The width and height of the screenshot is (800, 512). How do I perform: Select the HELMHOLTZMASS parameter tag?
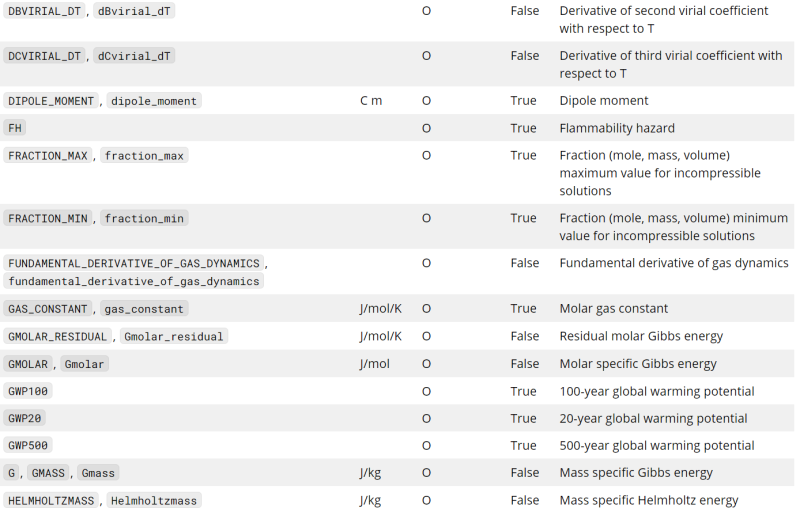click(51, 501)
